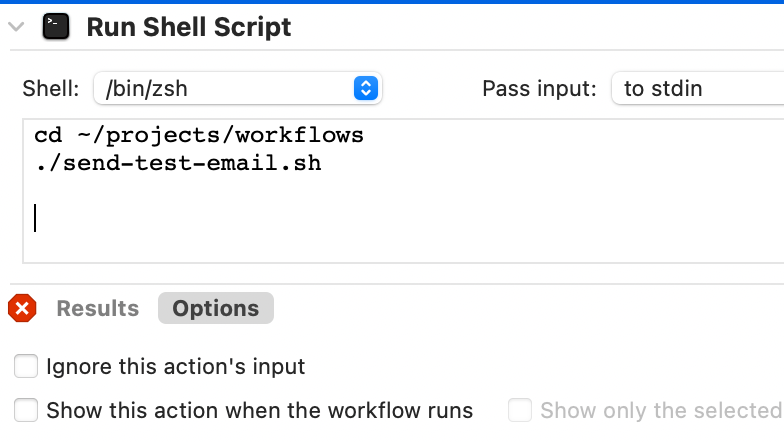
Task: Click the empty line with the text cursor
Action: click(200, 218)
